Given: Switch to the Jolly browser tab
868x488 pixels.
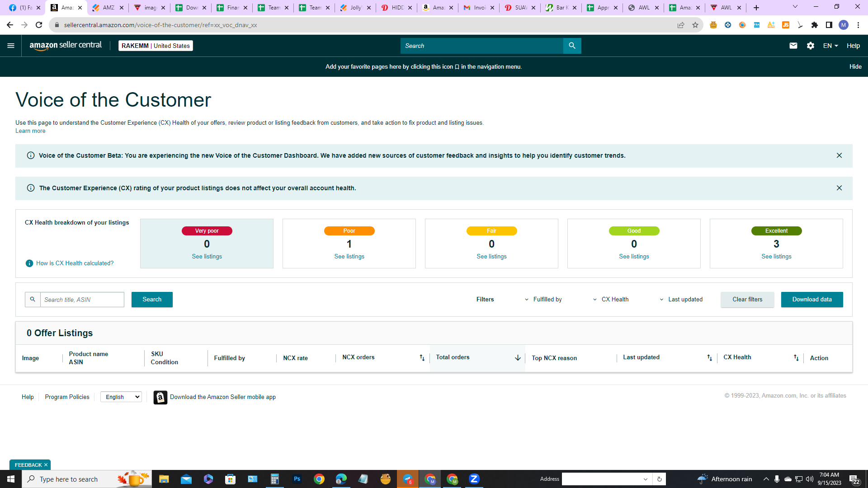Looking at the screenshot, I should [x=355, y=8].
